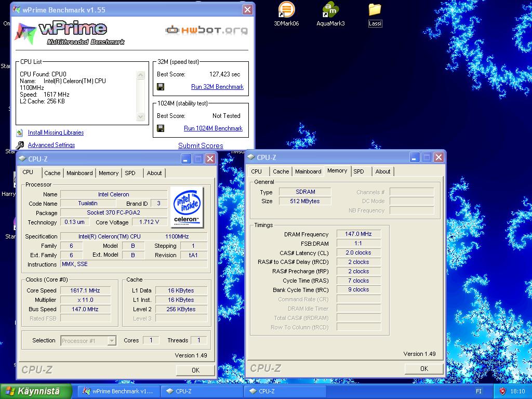Click memory Size value 512 MBytes
The height and width of the screenshot is (399, 532).
(x=304, y=201)
